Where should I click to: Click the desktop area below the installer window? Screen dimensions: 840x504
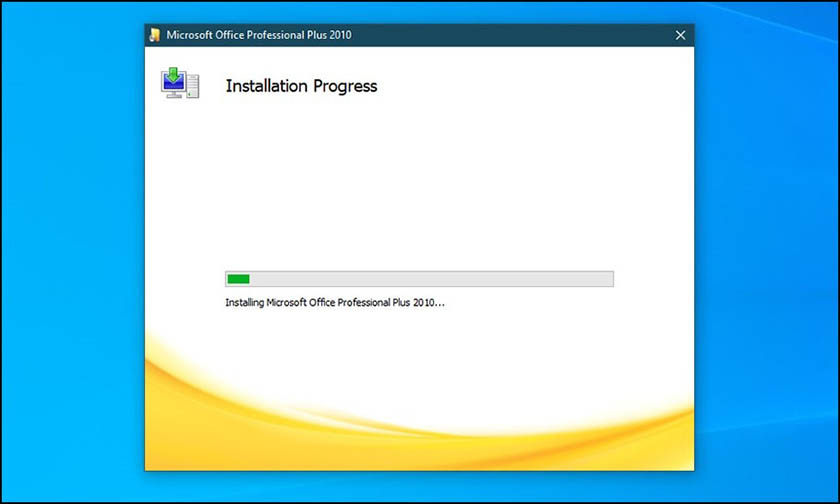pyautogui.click(x=420, y=486)
